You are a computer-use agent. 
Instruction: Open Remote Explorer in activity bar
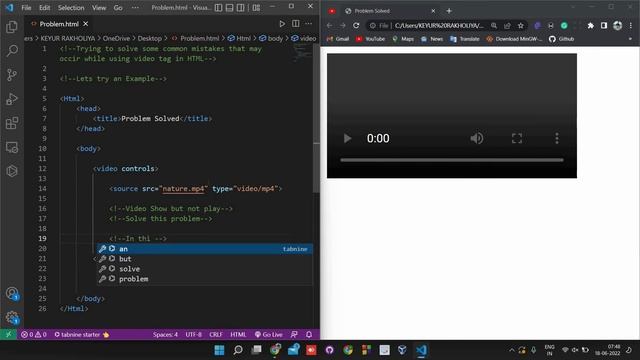12,147
